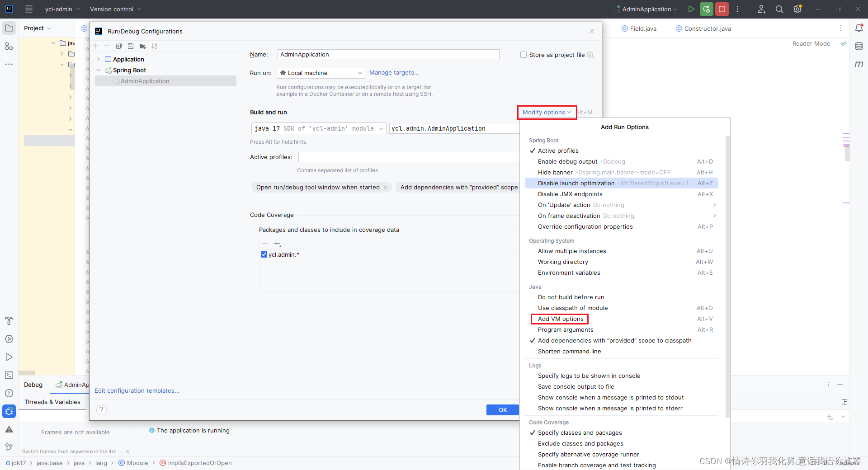Open the Terminal tool window icon
Viewport: 868px width, 470px height.
click(9, 375)
